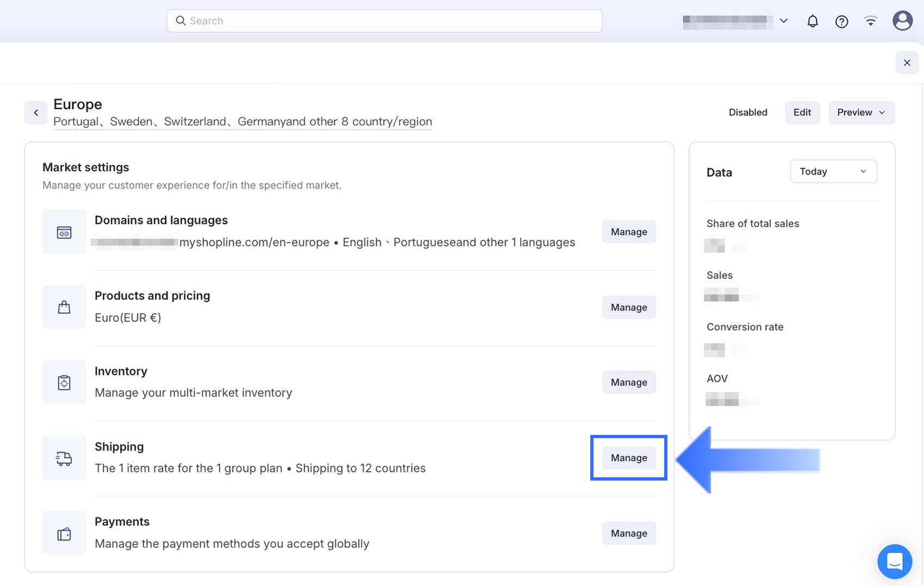
Task: Click the countries list link under Europe
Action: 242,122
